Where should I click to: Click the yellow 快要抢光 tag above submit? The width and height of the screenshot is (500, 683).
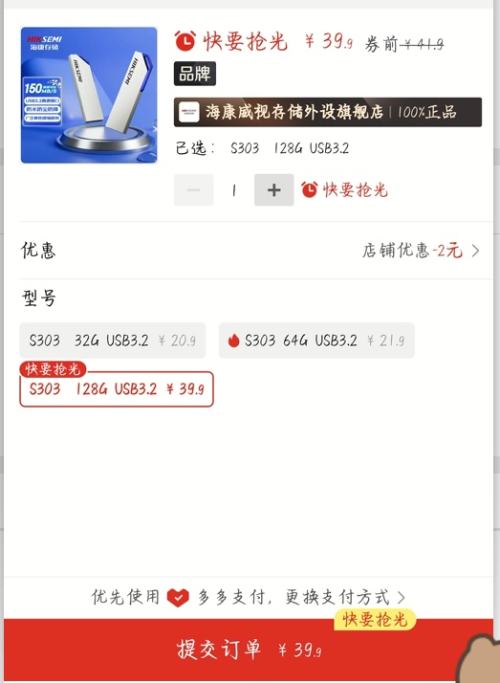click(375, 619)
